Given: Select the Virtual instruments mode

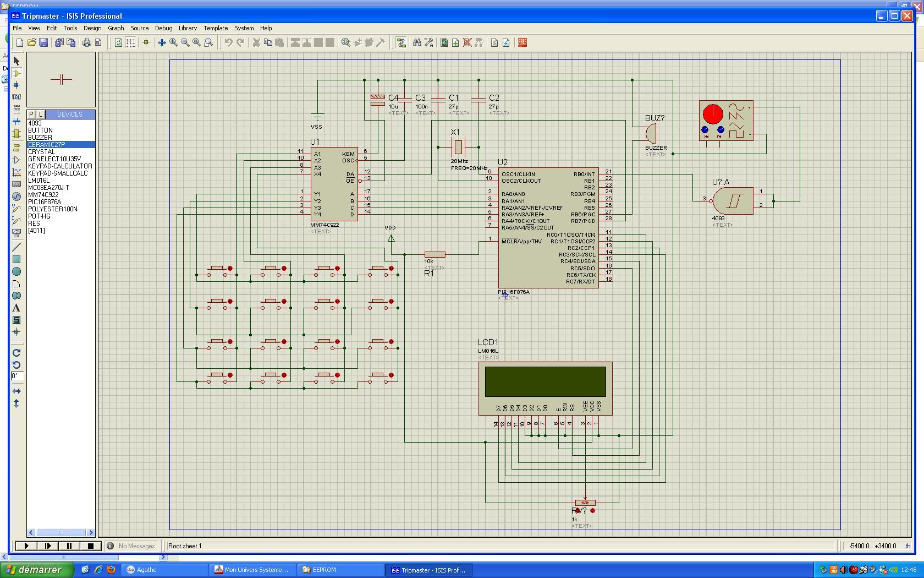Looking at the screenshot, I should point(16,233).
